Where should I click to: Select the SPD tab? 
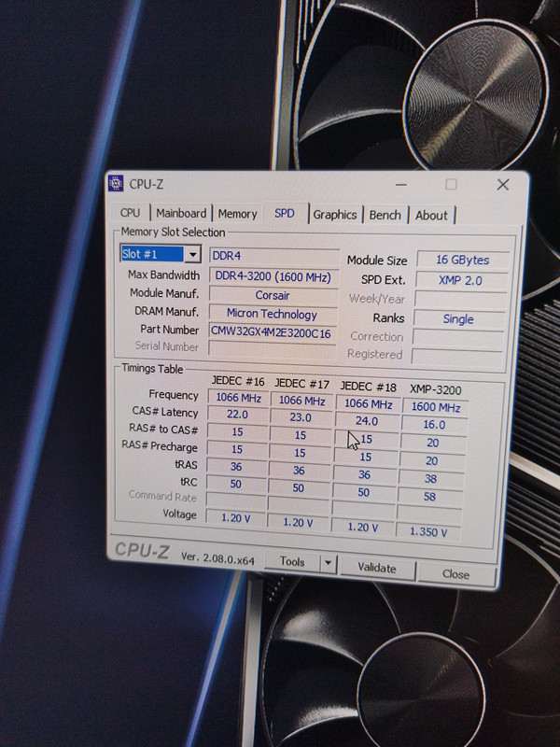point(285,214)
